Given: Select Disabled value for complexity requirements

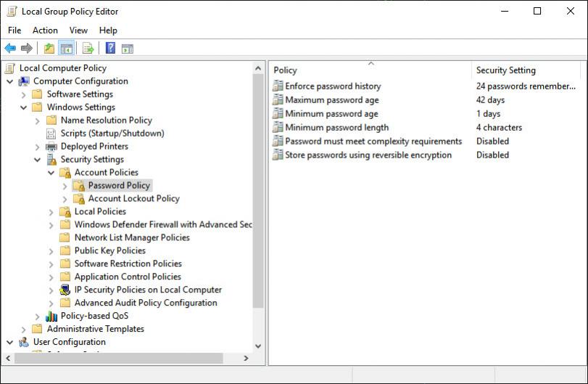Looking at the screenshot, I should coord(492,141).
